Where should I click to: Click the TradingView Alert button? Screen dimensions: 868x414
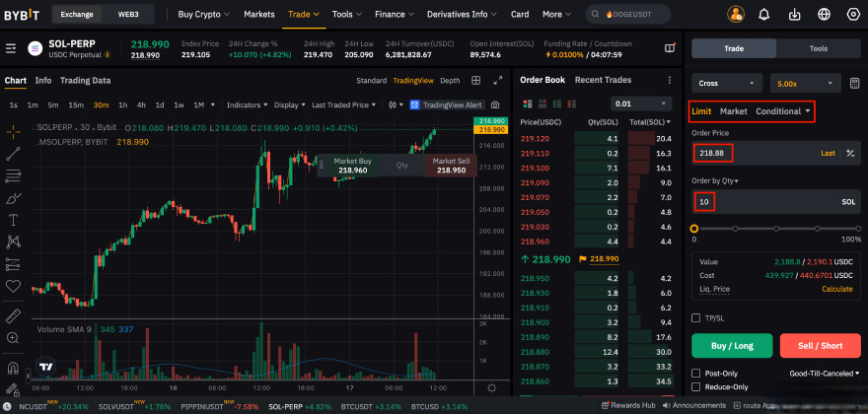pyautogui.click(x=448, y=104)
